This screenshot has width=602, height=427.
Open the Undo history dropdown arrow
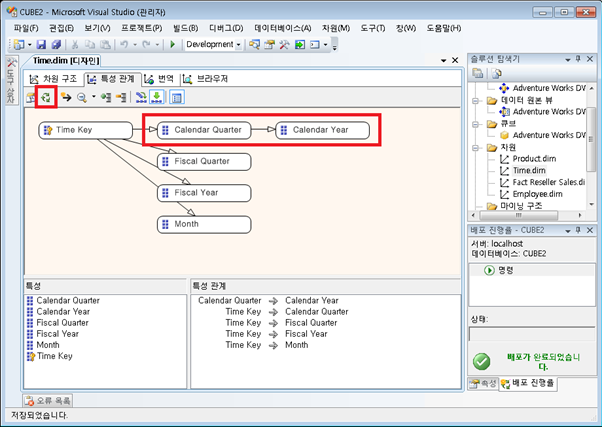tap(135, 45)
